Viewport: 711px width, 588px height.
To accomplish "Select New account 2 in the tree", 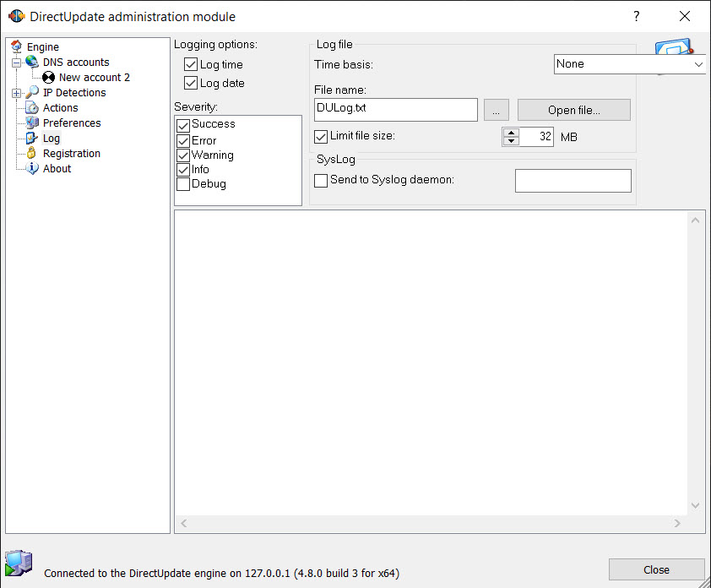I will point(95,77).
